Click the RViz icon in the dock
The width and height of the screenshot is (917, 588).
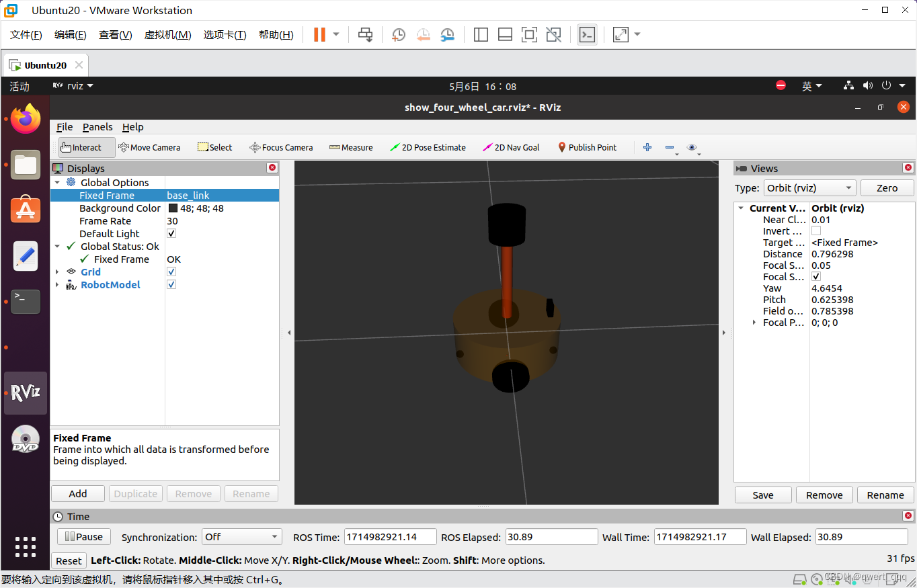click(x=26, y=392)
